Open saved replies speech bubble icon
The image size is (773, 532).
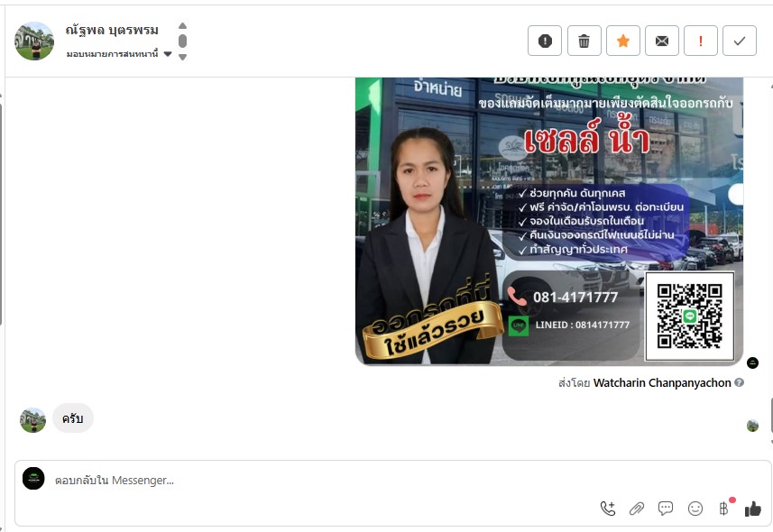[666, 509]
